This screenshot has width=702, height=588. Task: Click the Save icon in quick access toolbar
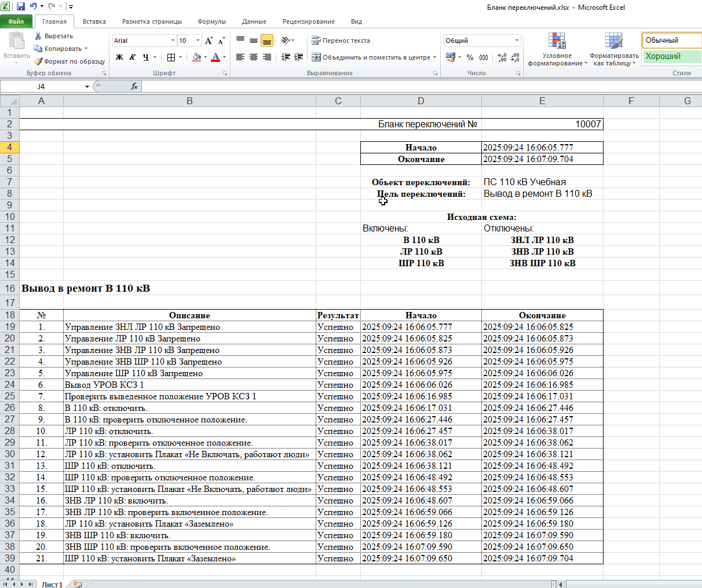tap(21, 7)
